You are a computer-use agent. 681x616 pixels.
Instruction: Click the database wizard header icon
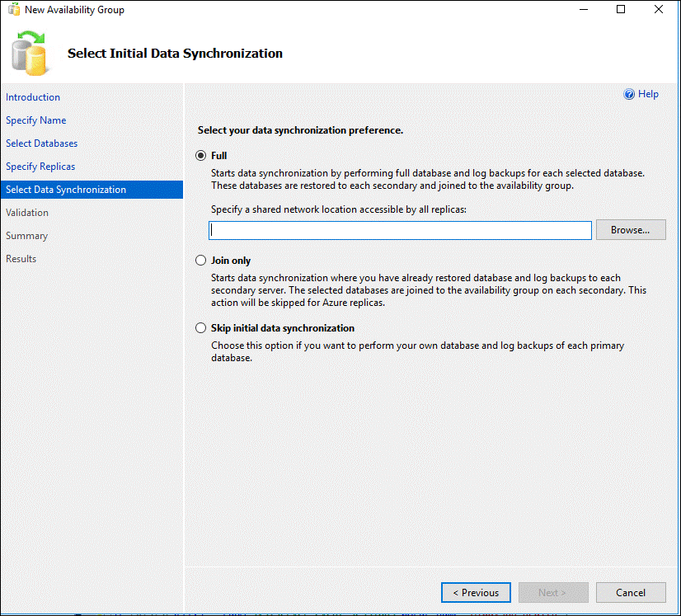click(x=31, y=53)
